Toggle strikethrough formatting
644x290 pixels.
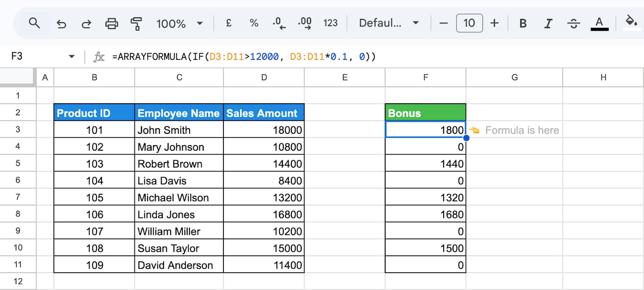point(573,23)
